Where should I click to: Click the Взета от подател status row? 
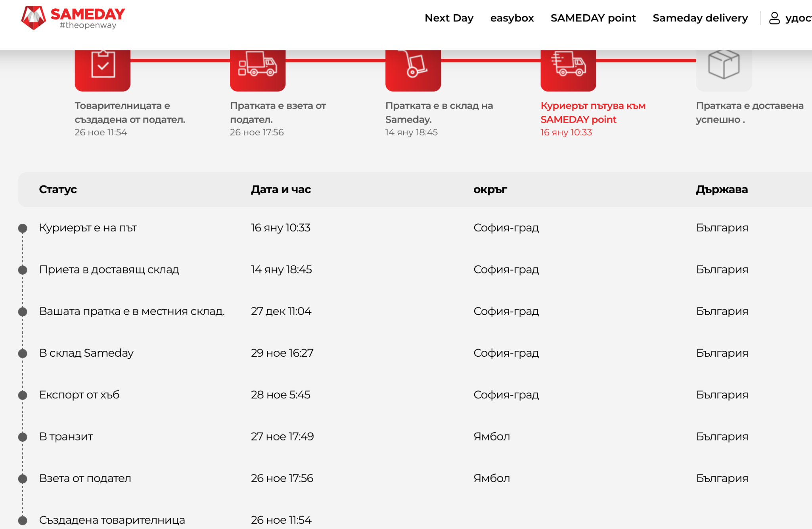tap(85, 478)
